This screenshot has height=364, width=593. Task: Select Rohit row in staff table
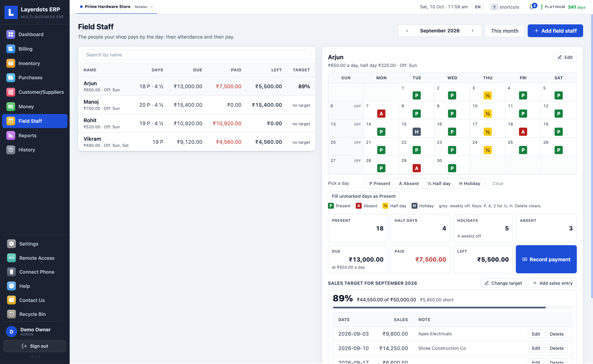coord(197,123)
